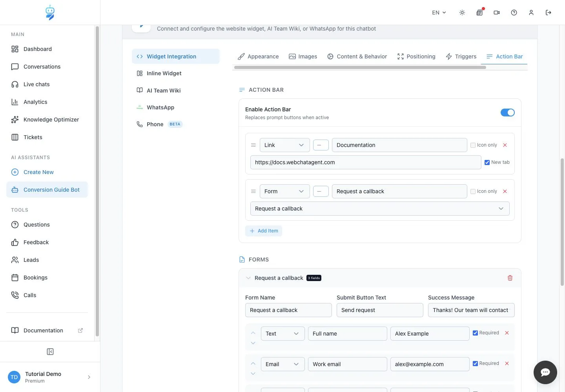Screen dimensions: 565x392
Task: Click the Submit Button Text field 'Send request'
Action: tap(380, 310)
